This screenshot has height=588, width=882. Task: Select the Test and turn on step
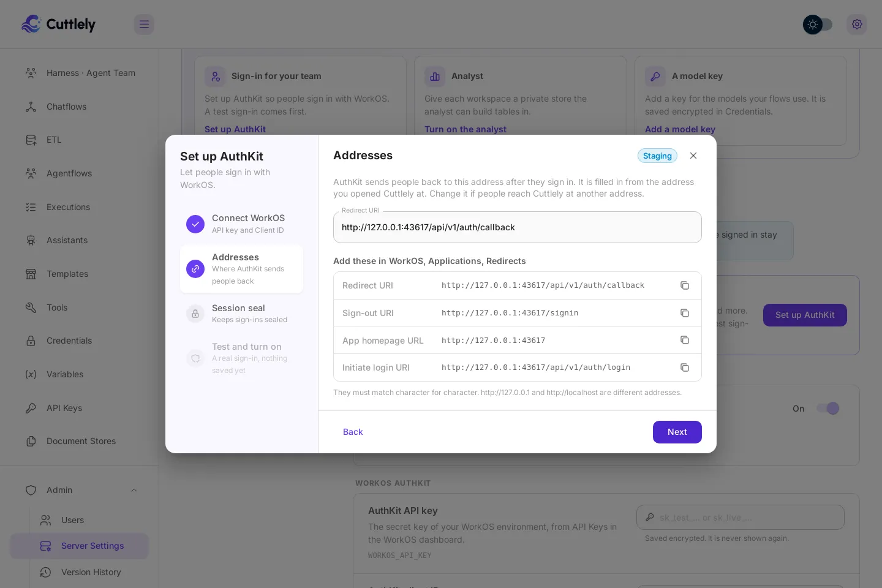(x=241, y=358)
